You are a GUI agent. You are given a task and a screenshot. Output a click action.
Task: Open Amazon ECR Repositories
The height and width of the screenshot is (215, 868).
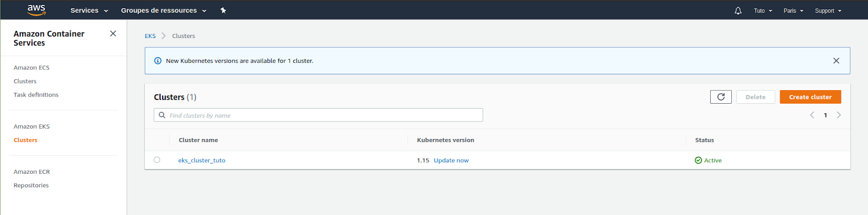pyautogui.click(x=31, y=186)
